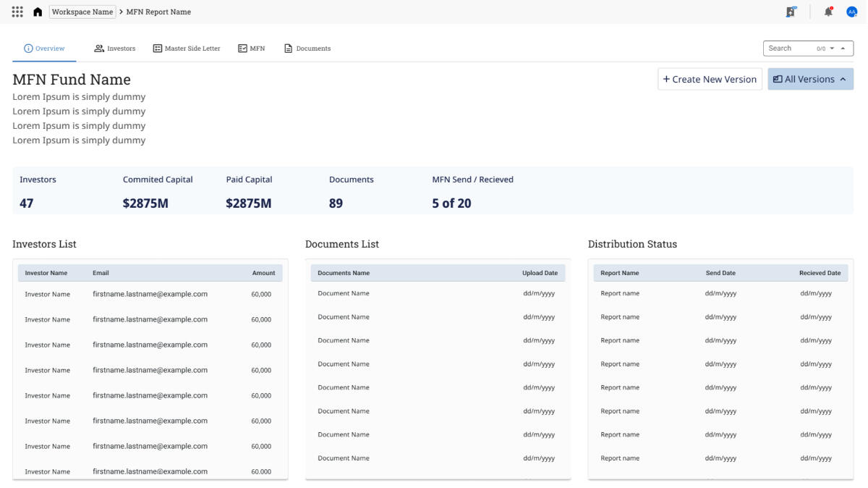Jump to next search result down arrow
868x488 pixels.
pyautogui.click(x=833, y=49)
